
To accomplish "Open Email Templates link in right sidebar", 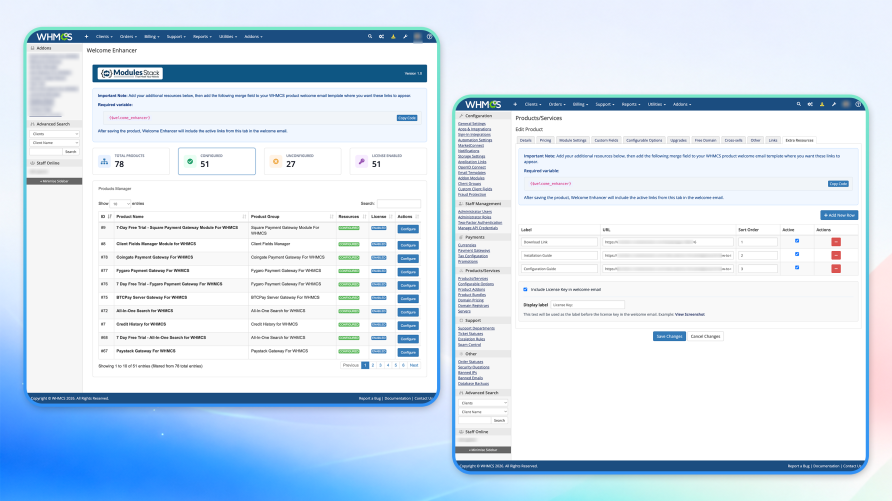I will (x=472, y=173).
